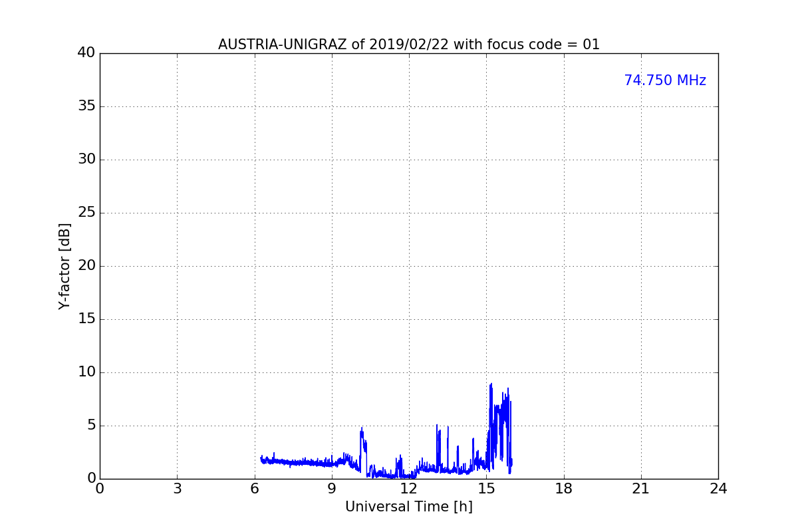Screen dimensions: 798x532
Task: Click the Universal Time [h] axis label
Action: (x=409, y=507)
